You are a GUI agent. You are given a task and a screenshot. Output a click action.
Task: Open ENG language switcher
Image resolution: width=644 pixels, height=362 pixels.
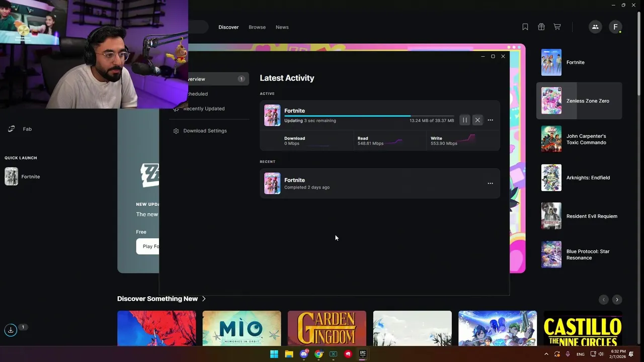pyautogui.click(x=581, y=354)
